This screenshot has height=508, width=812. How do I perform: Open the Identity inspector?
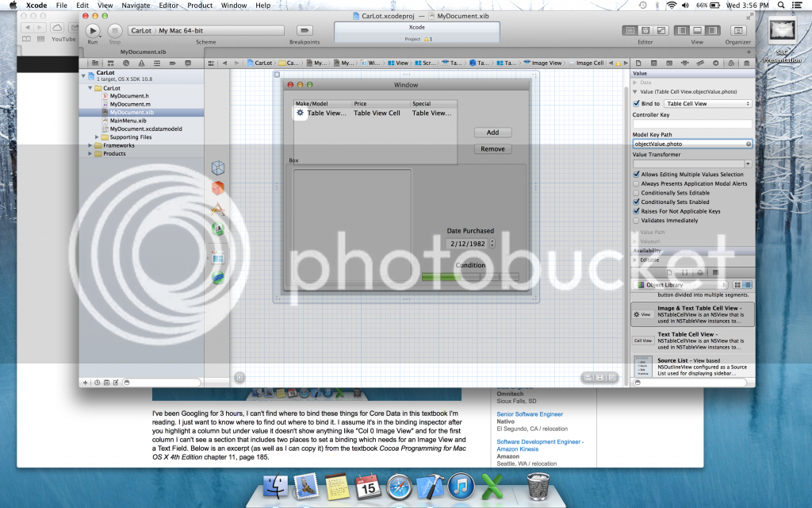point(669,63)
